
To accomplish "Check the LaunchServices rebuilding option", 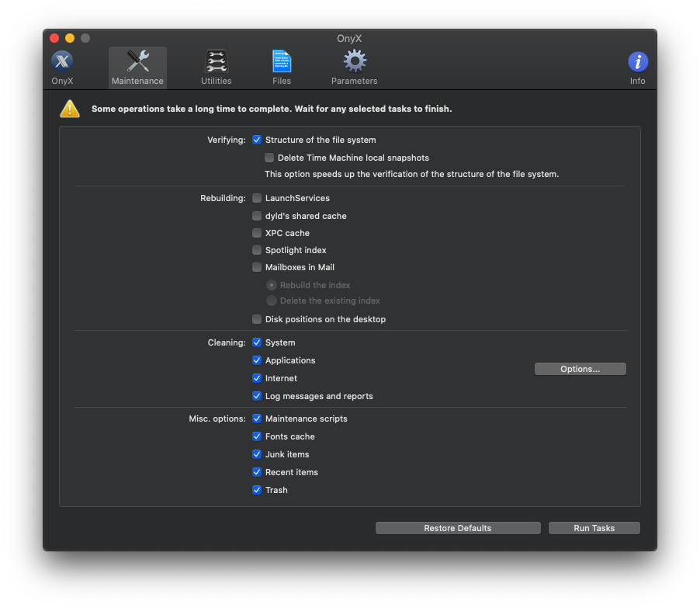I will (257, 198).
